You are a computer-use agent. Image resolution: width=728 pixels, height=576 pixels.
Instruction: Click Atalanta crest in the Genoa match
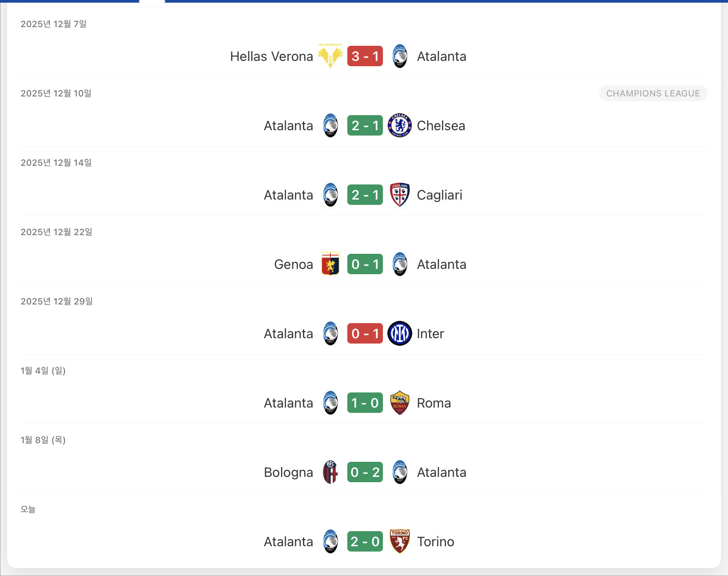point(399,264)
